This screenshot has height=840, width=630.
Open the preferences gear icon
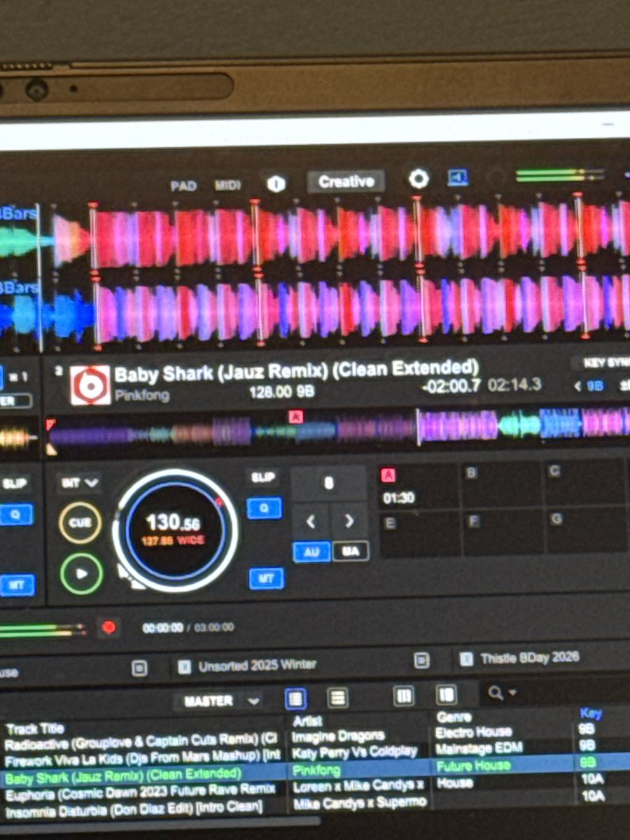(418, 179)
